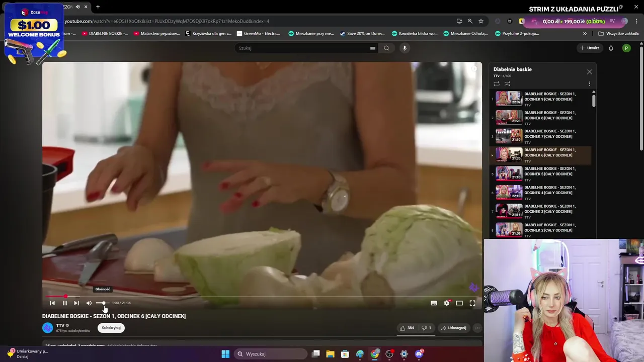Open the TTV channel avatar
644x362 pixels.
coord(47,328)
